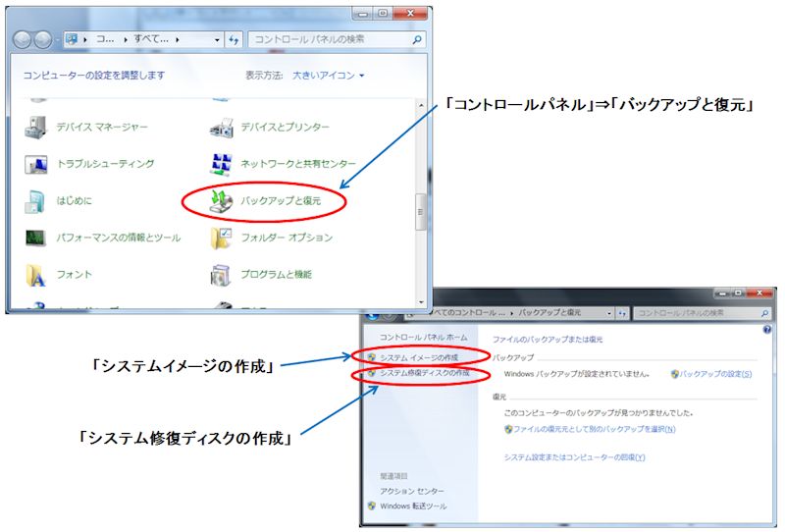The height and width of the screenshot is (532, 785).
Task: Click ファイルの復元元として別のバックアップを選択(N) link
Action: tap(595, 429)
